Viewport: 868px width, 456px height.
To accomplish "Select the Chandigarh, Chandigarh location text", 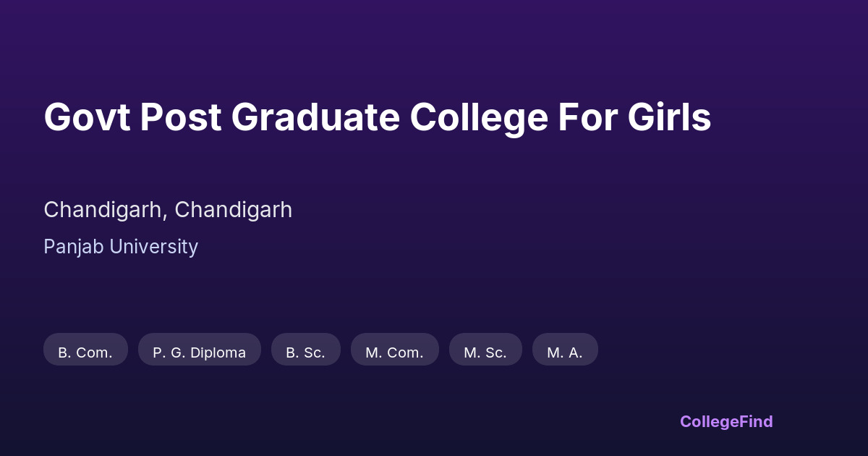I will 168,210.
